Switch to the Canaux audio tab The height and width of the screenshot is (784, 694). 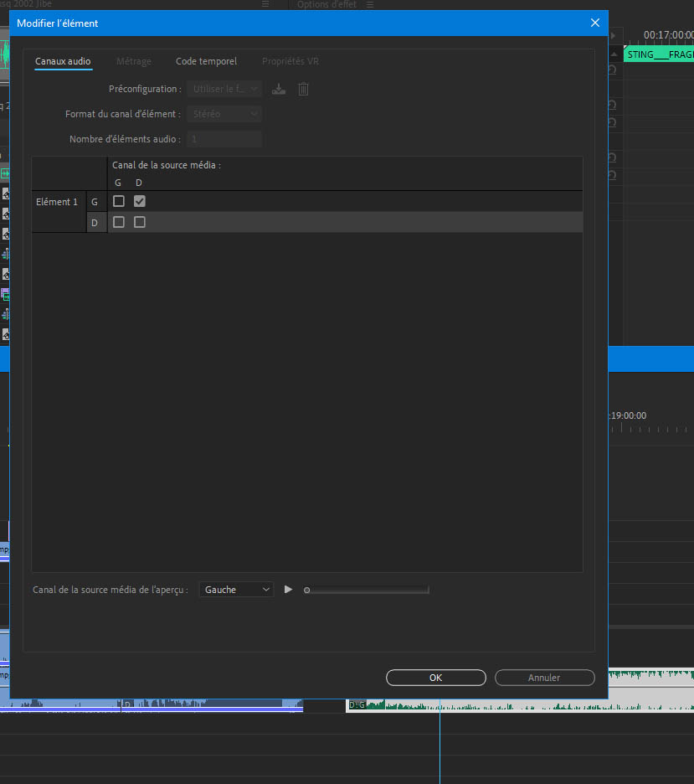pyautogui.click(x=63, y=61)
